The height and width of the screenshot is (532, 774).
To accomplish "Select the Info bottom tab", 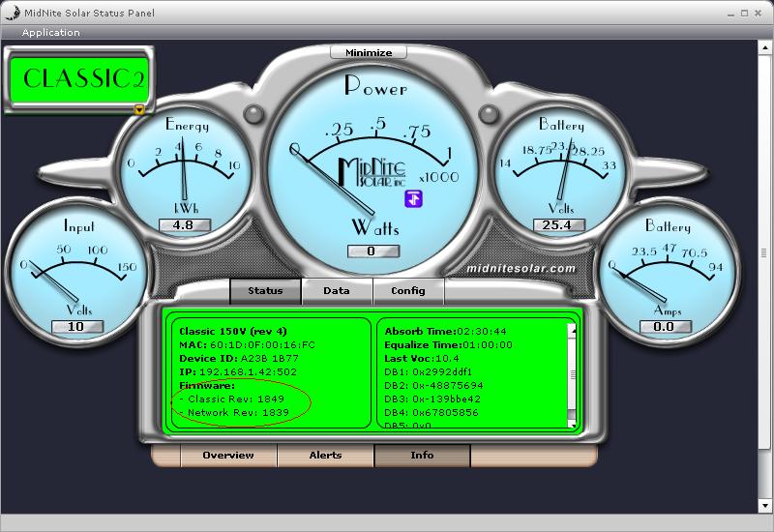I will [x=422, y=455].
